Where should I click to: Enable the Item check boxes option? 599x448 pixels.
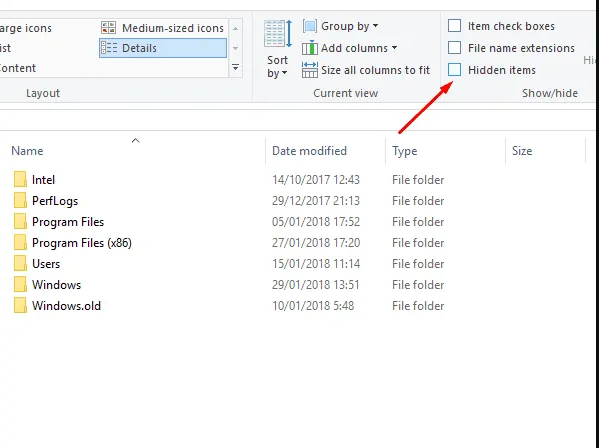454,26
